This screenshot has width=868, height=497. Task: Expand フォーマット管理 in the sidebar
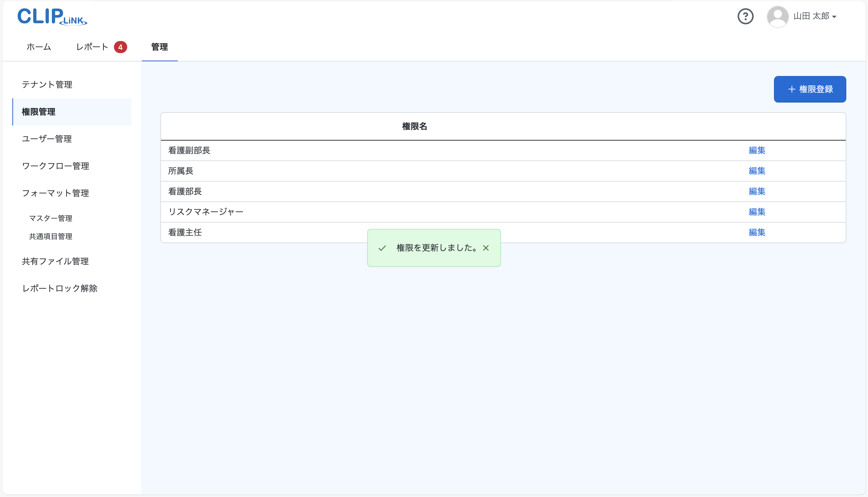pos(55,193)
